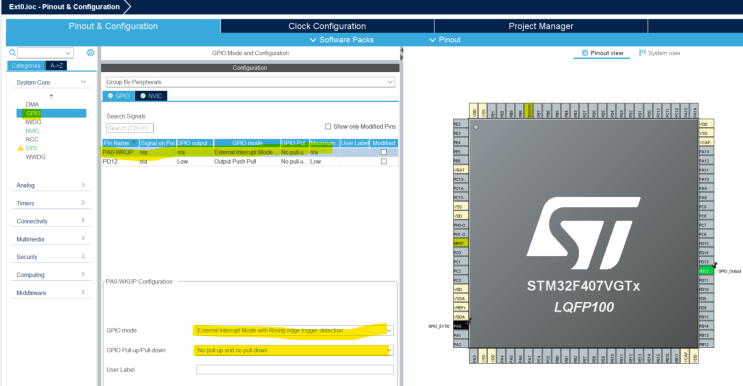Toggle Show only Modified Pins checkbox

click(x=328, y=126)
